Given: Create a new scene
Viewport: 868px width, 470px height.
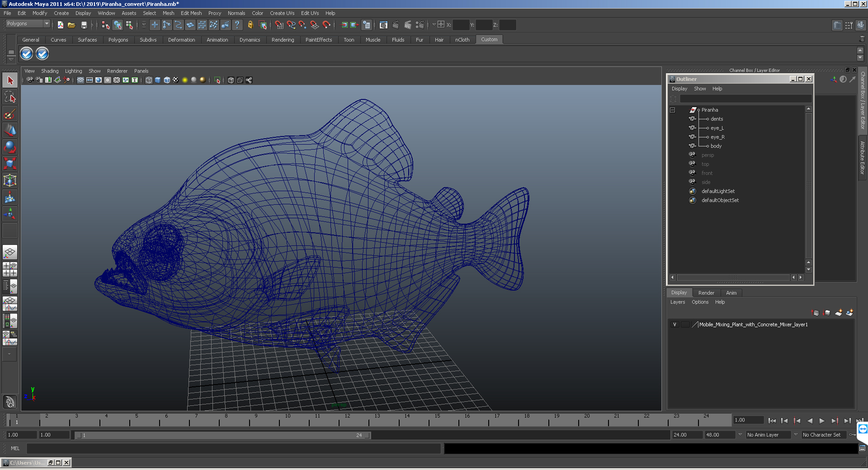Looking at the screenshot, I should pyautogui.click(x=60, y=25).
